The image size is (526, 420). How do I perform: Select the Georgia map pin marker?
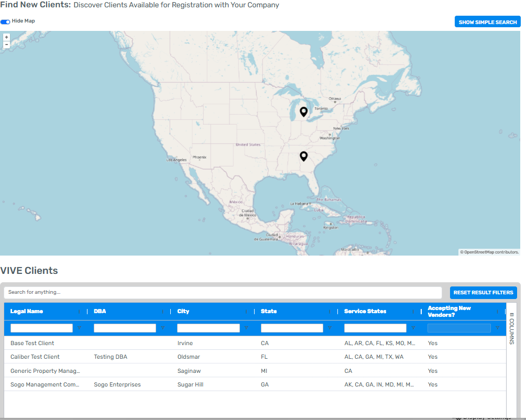click(x=303, y=156)
